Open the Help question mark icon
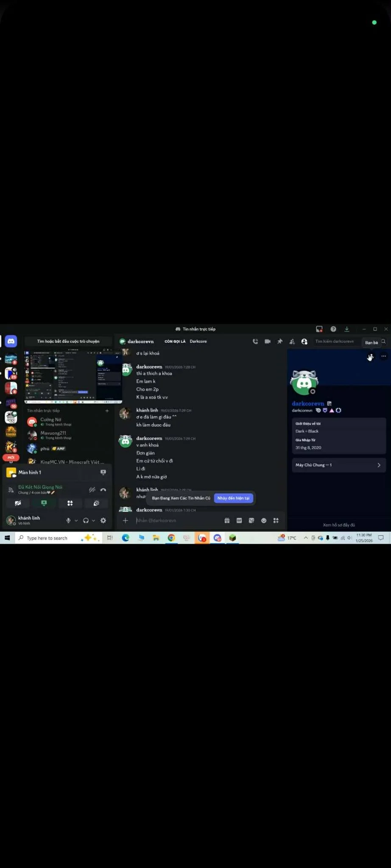Viewport: 391px width, 868px height. click(x=333, y=329)
